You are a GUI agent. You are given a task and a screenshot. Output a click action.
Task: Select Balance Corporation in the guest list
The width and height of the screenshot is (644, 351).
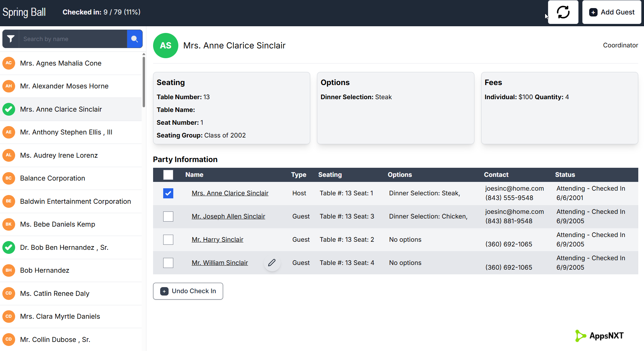(x=71, y=178)
